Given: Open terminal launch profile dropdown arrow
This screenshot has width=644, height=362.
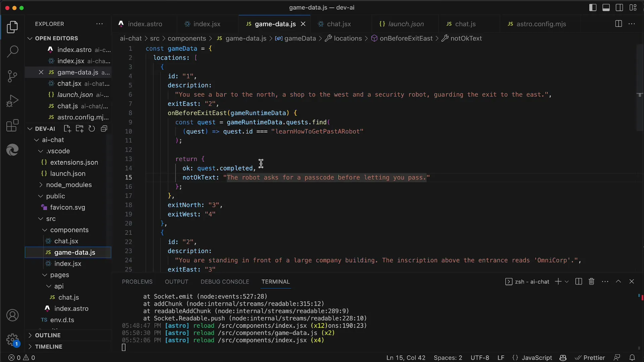Looking at the screenshot, I should 567,281.
